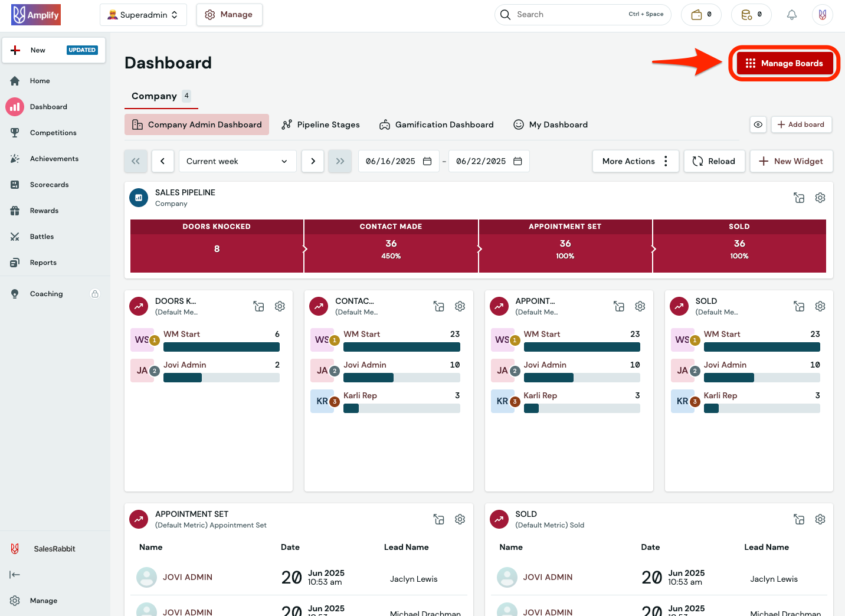Open Appointment Set table widget settings gear

point(460,519)
